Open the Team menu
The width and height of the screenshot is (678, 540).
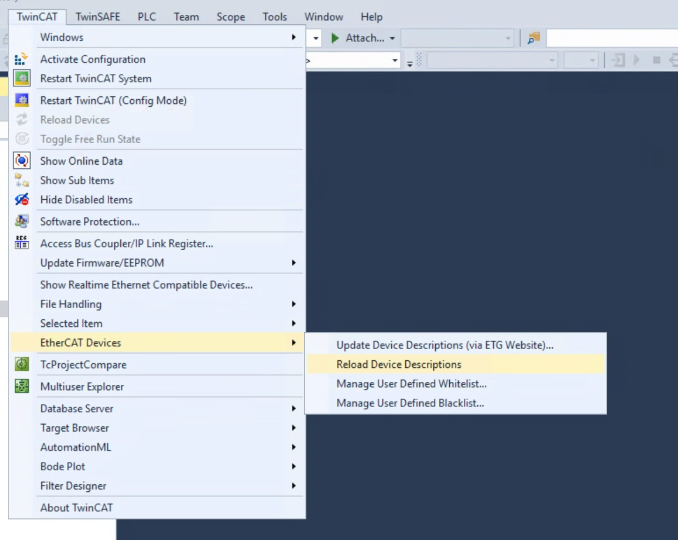(x=186, y=17)
